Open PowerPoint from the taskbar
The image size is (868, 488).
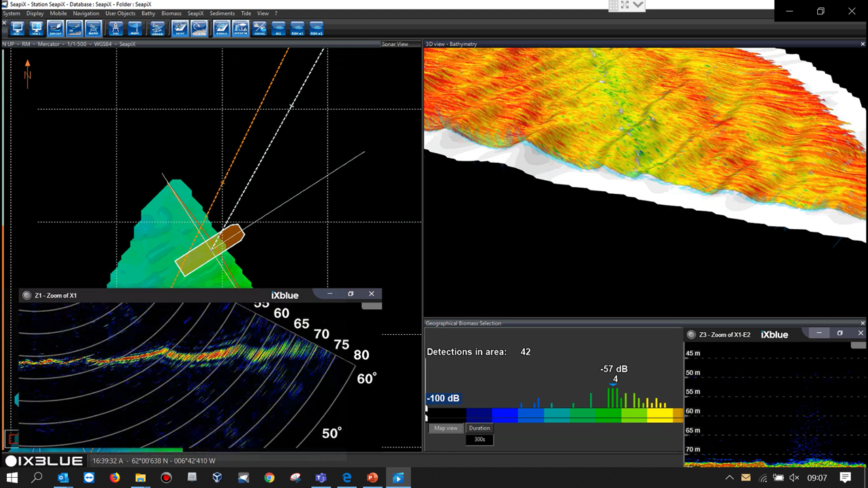pos(372,478)
